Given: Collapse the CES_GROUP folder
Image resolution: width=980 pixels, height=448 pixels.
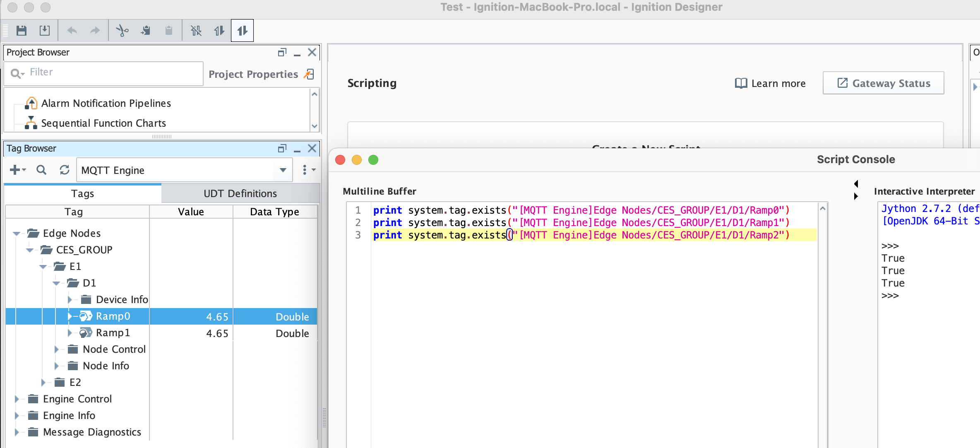Looking at the screenshot, I should click(30, 250).
